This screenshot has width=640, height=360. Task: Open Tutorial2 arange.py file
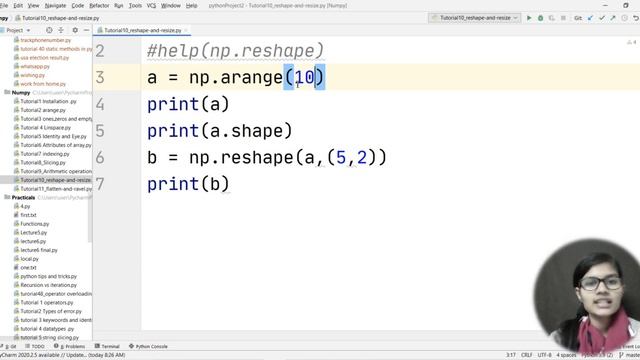[x=43, y=110]
